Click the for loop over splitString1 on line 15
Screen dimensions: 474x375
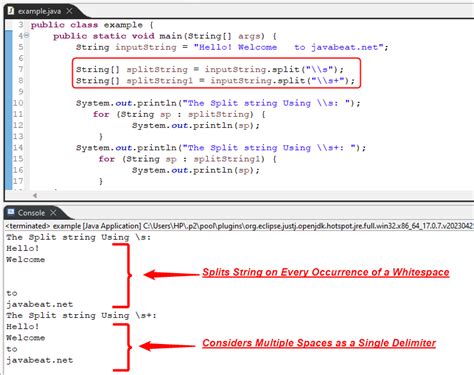pos(188,159)
